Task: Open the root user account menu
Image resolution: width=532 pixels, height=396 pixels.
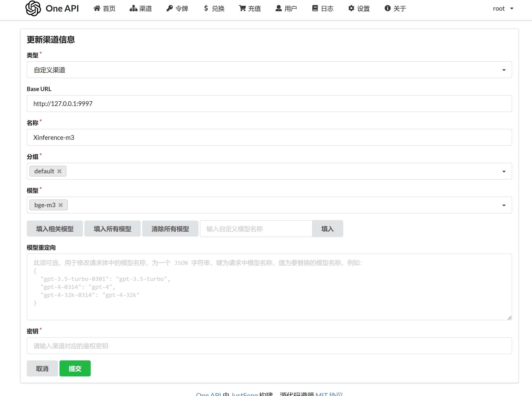Action: [x=503, y=9]
